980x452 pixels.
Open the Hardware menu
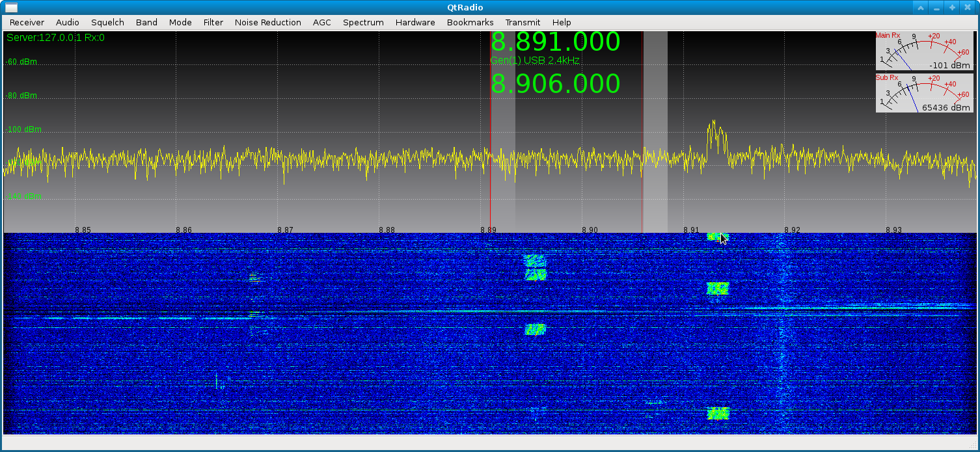[415, 22]
